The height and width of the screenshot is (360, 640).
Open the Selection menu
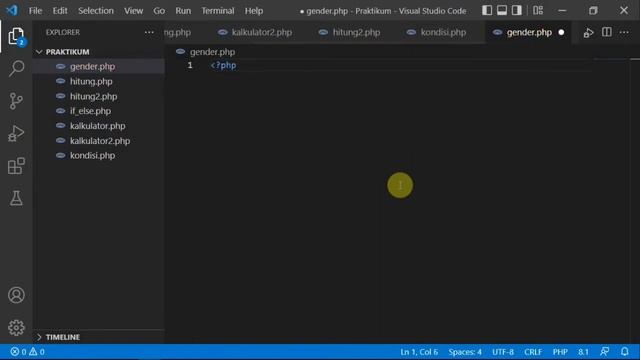point(96,11)
